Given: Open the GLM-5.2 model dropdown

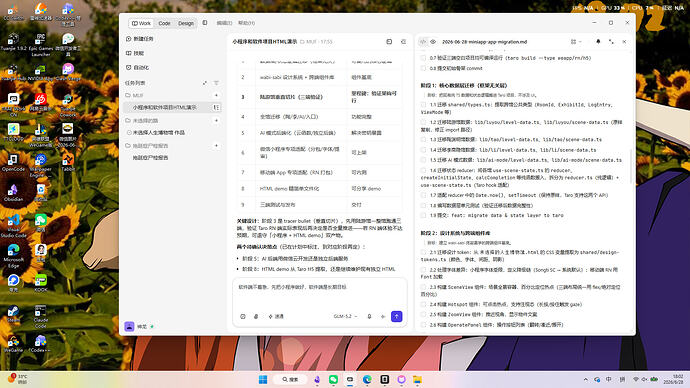Looking at the screenshot, I should click(345, 316).
